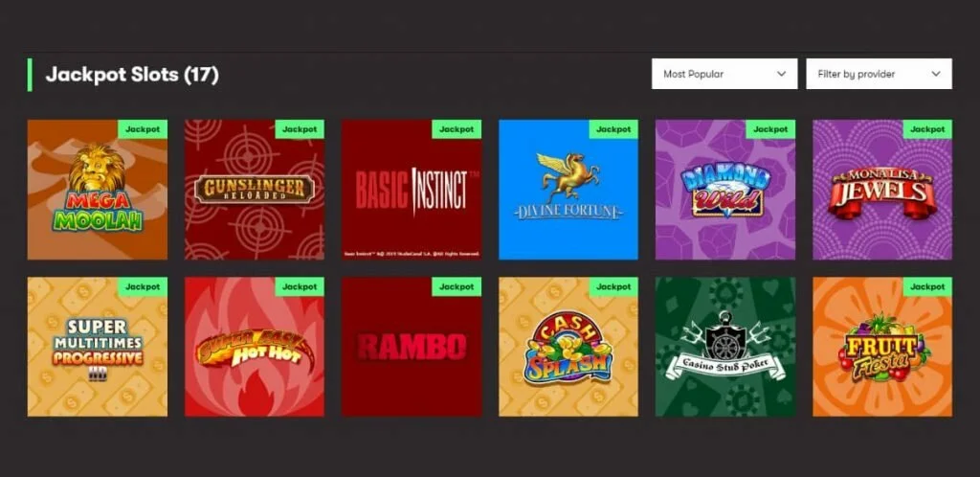
Task: Click the Jackpot badge on Fruit Fiesta
Action: [x=927, y=286]
